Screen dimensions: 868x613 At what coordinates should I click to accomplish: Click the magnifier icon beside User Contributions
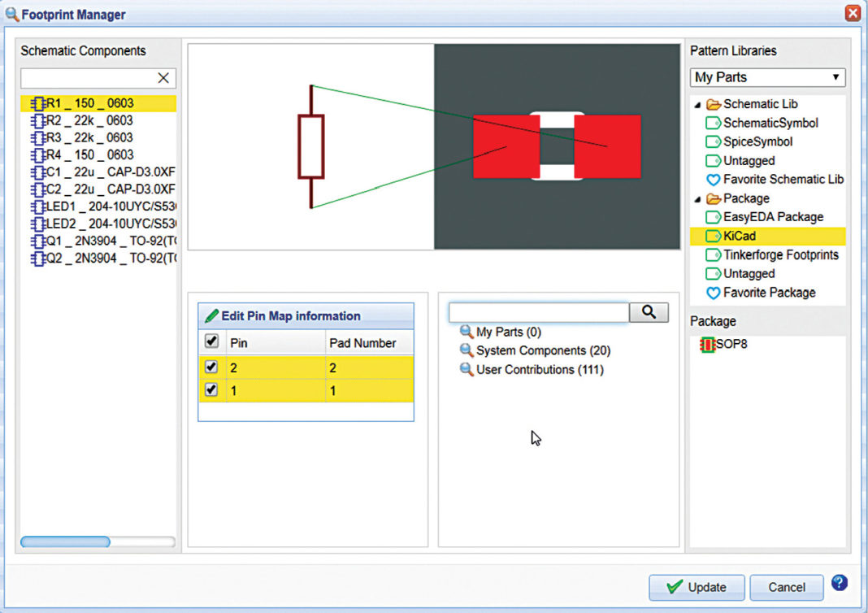click(465, 370)
